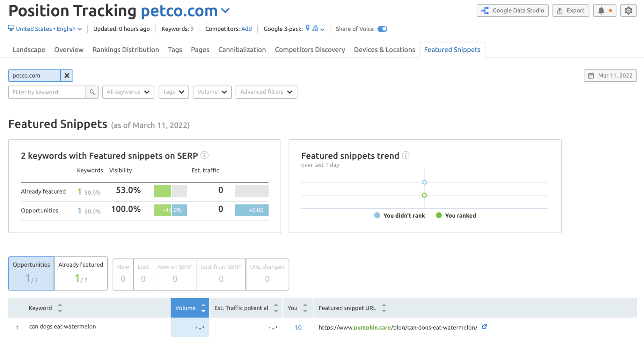Click the +0.00 traffic bar
This screenshot has height=342, width=644.
(252, 210)
